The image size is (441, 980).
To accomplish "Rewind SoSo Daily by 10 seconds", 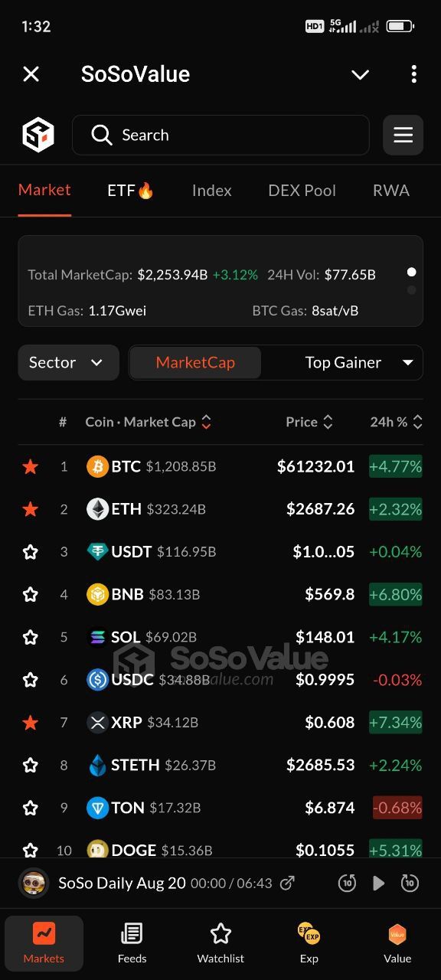I will [347, 883].
